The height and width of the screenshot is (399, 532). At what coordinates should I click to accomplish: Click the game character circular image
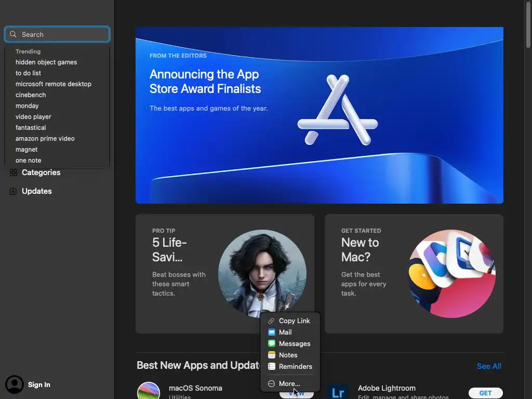262,273
